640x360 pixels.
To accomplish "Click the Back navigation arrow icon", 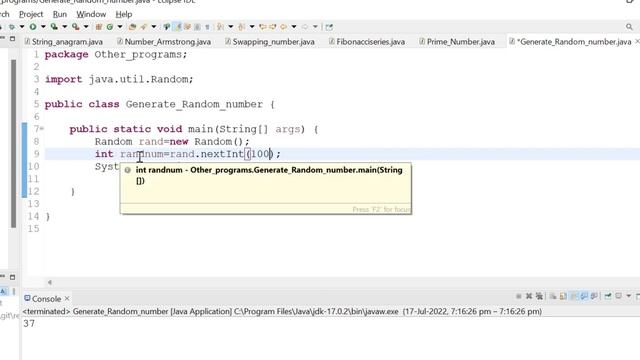I will coord(283,27).
